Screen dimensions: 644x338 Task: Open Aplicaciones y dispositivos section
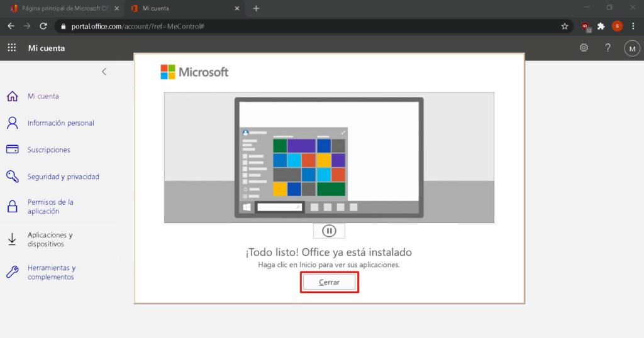pos(50,239)
